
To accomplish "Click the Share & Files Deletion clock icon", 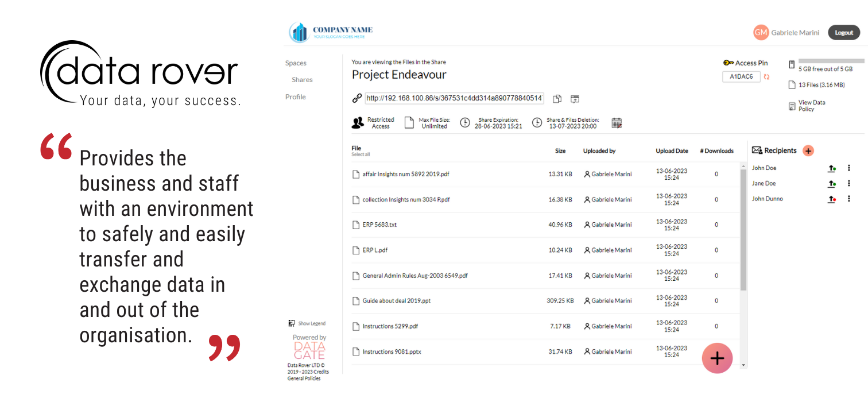I will tap(537, 122).
